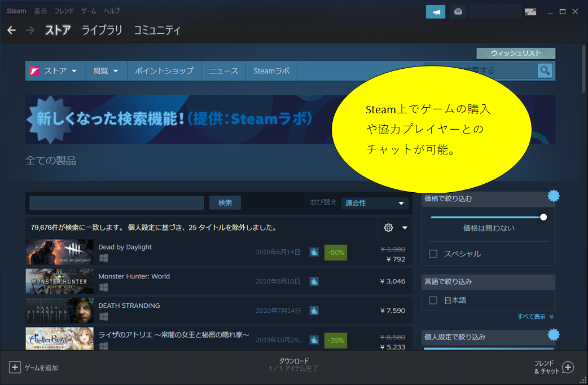Viewport: 588px width, 385px height.
Task: Open the フレンド menu
Action: click(64, 11)
